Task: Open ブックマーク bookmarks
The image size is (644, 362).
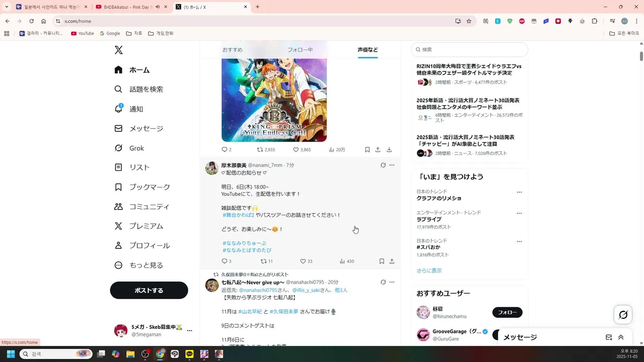Action: pos(142,187)
